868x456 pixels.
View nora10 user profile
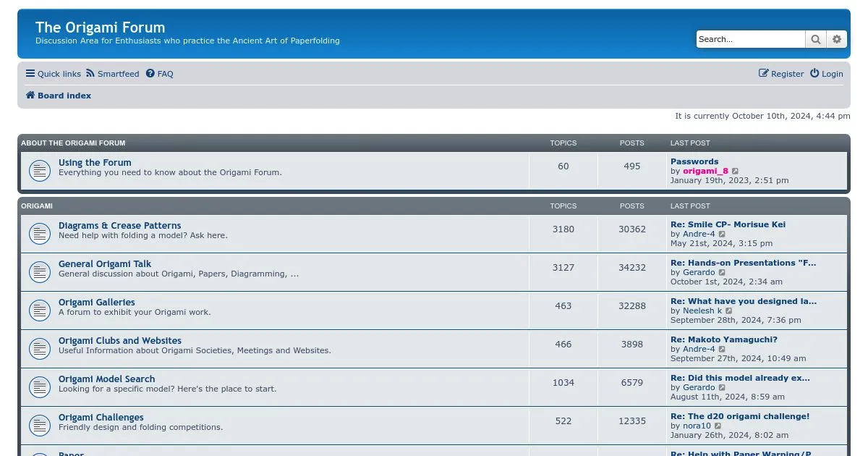click(697, 426)
